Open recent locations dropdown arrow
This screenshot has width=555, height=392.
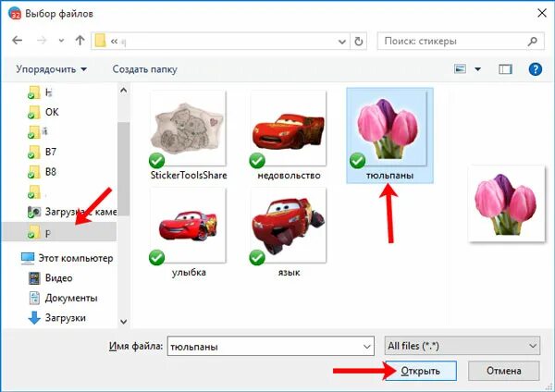[x=61, y=41]
